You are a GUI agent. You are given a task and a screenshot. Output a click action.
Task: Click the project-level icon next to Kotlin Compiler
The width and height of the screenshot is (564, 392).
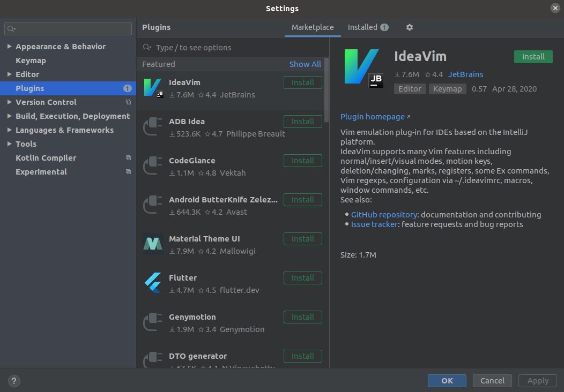pos(128,158)
